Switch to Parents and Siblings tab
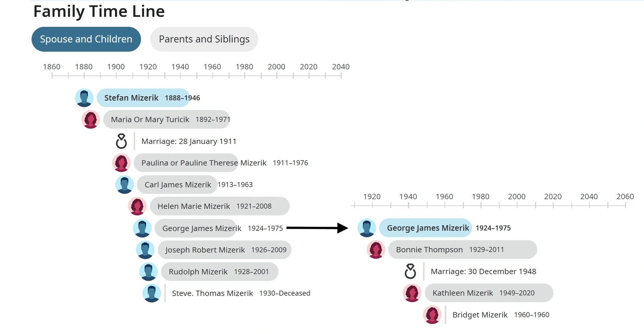 [204, 39]
